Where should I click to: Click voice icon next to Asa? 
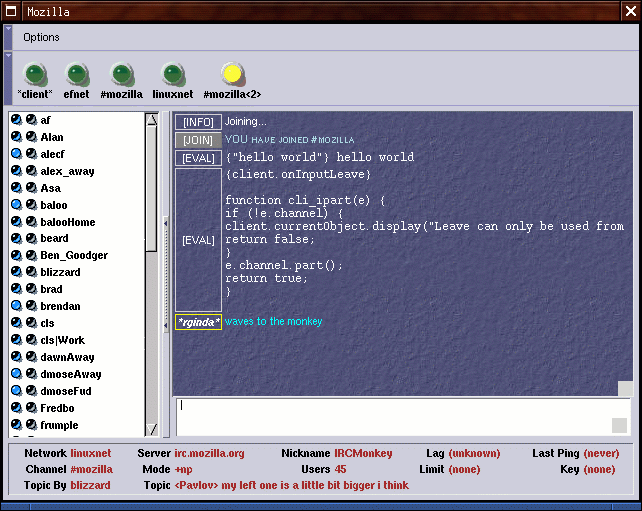[31, 188]
